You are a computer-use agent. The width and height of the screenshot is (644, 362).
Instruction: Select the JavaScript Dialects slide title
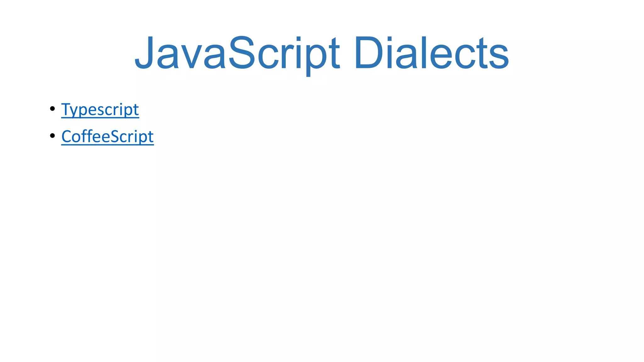(x=321, y=53)
